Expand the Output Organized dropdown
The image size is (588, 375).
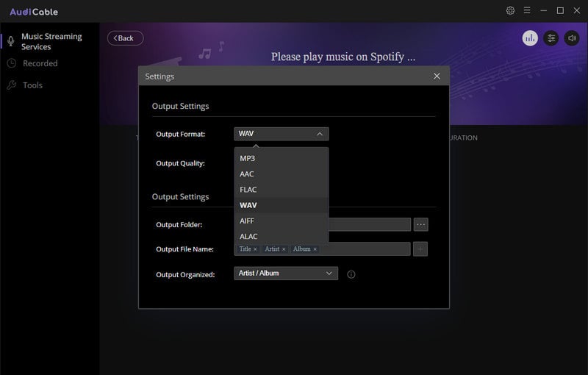coord(286,274)
